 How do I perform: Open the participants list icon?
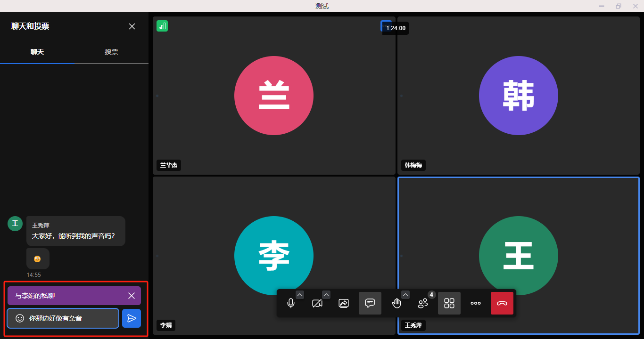423,303
